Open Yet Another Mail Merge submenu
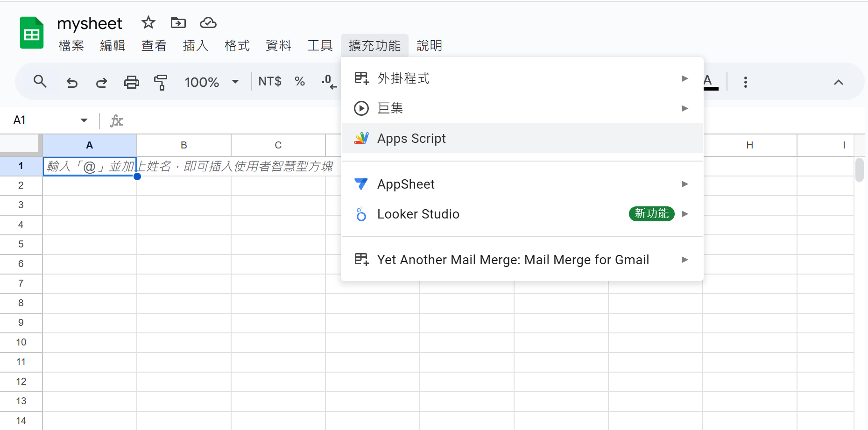Screen dimensions: 868x430 (x=522, y=260)
